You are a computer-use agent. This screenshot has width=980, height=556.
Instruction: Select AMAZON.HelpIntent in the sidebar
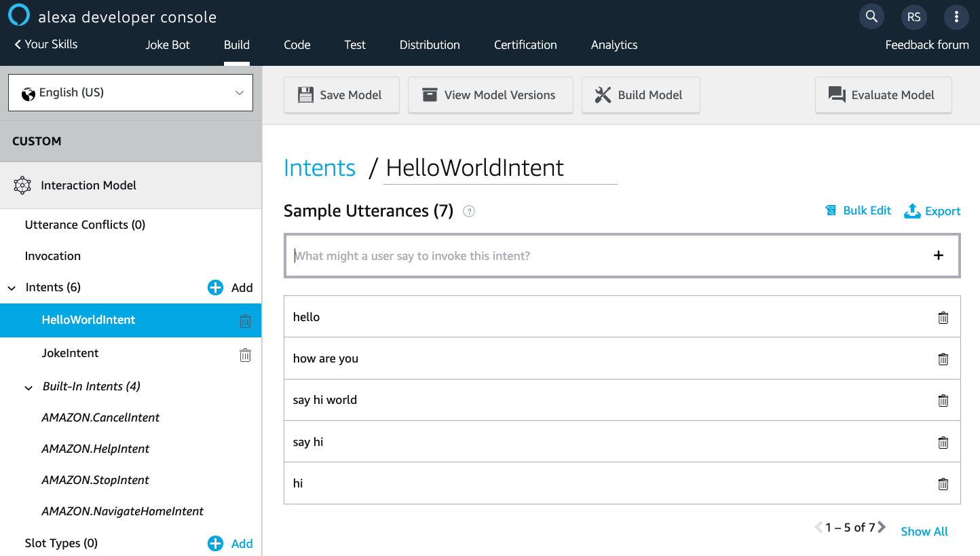coord(96,448)
